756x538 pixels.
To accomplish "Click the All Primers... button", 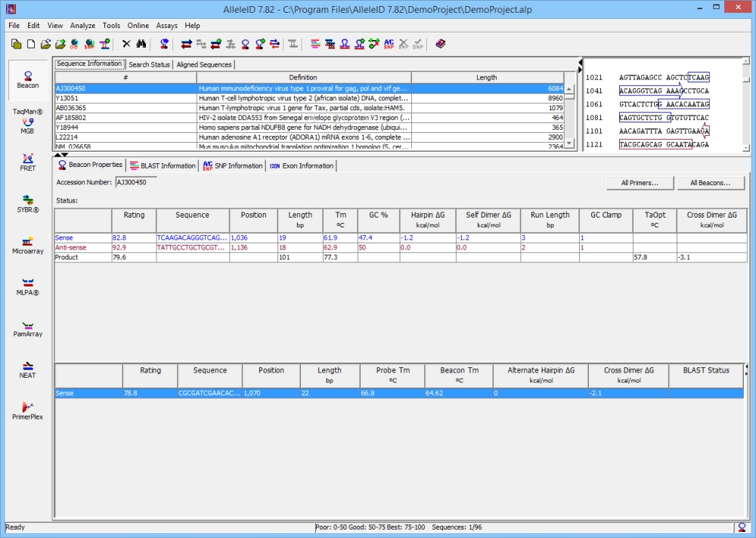I will pos(640,183).
